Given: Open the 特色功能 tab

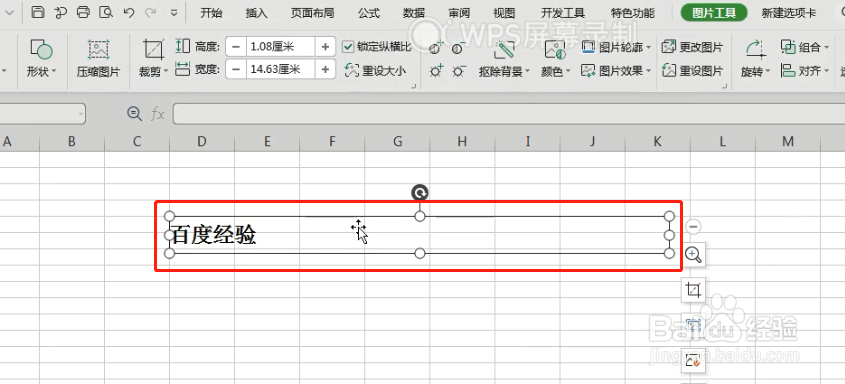Looking at the screenshot, I should click(x=633, y=13).
